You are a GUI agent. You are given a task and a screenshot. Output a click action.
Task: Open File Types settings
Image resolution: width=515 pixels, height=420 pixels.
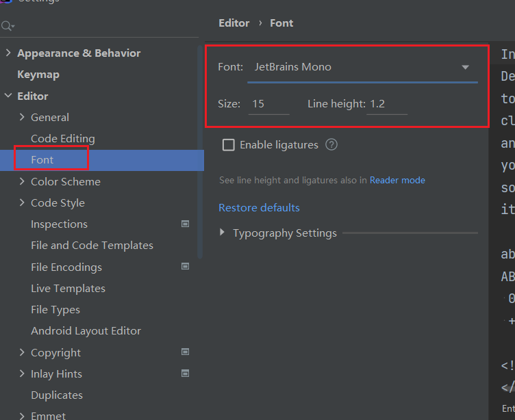55,310
